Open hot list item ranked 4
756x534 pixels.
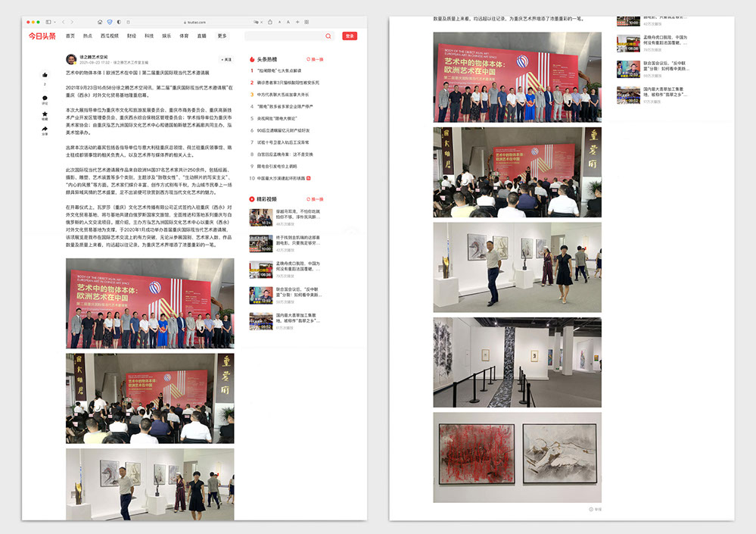coord(281,107)
